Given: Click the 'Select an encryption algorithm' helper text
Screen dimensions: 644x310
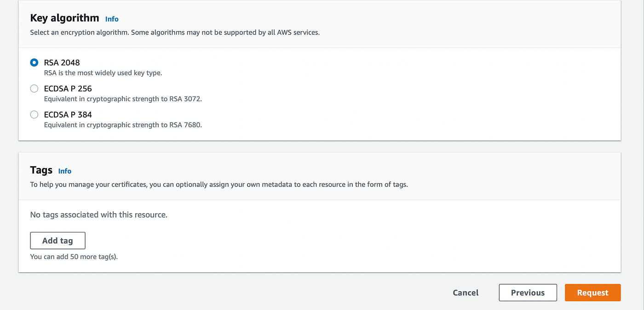Looking at the screenshot, I should [175, 33].
